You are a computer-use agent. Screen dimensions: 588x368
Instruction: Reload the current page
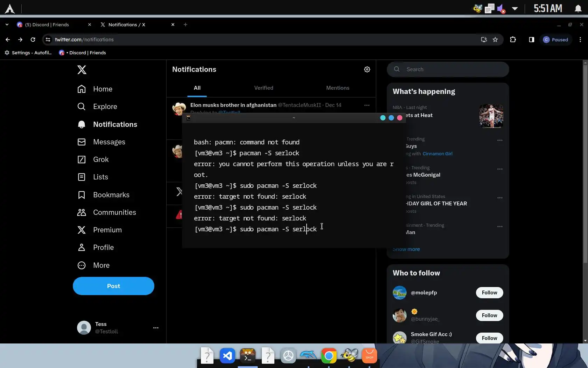(33, 40)
